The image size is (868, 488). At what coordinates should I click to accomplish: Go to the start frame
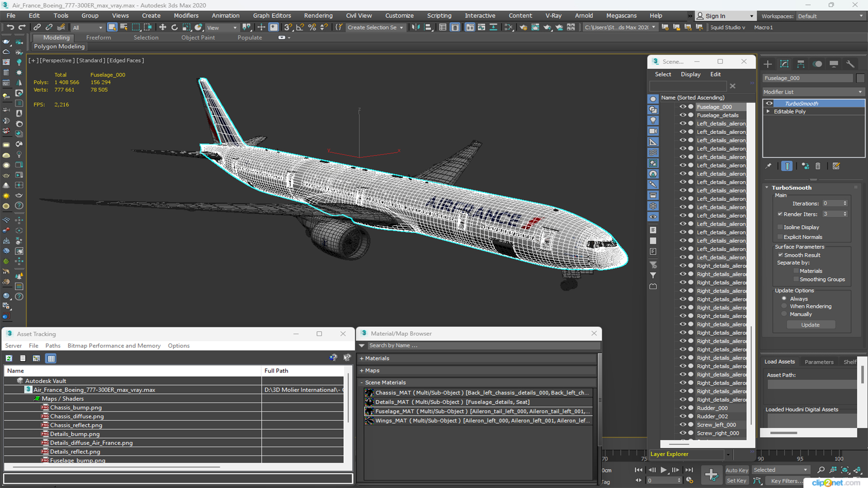638,470
